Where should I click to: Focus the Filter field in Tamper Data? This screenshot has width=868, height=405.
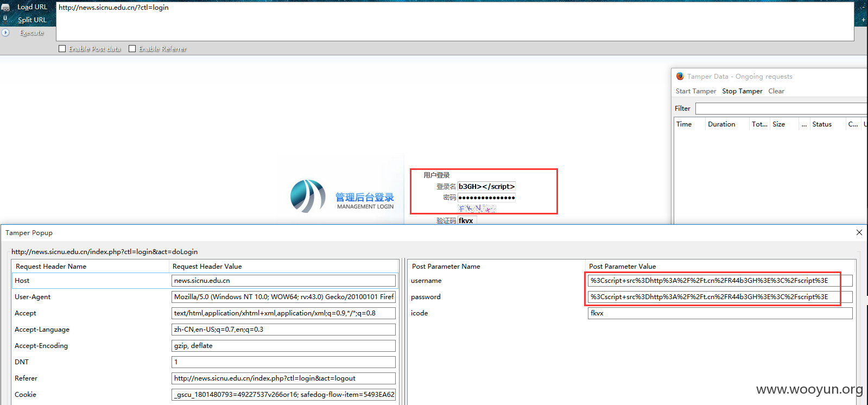(x=781, y=109)
